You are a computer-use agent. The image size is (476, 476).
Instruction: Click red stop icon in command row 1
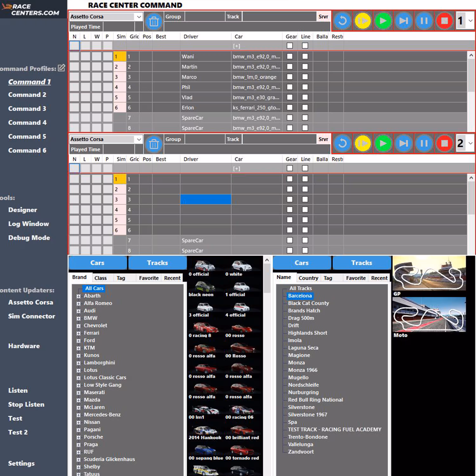click(444, 21)
